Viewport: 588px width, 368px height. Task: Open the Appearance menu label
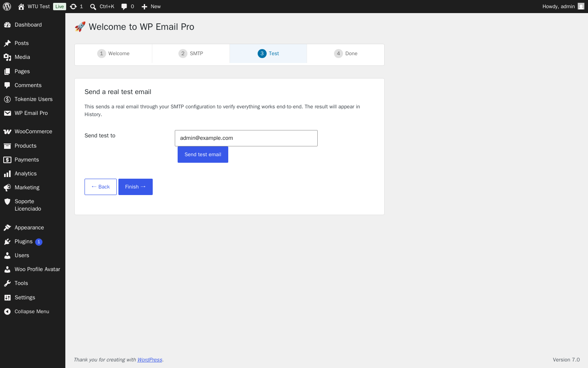tap(29, 228)
